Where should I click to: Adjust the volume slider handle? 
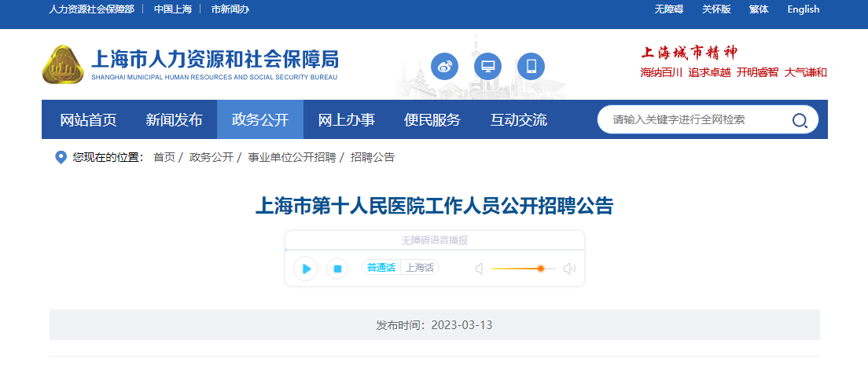click(541, 269)
